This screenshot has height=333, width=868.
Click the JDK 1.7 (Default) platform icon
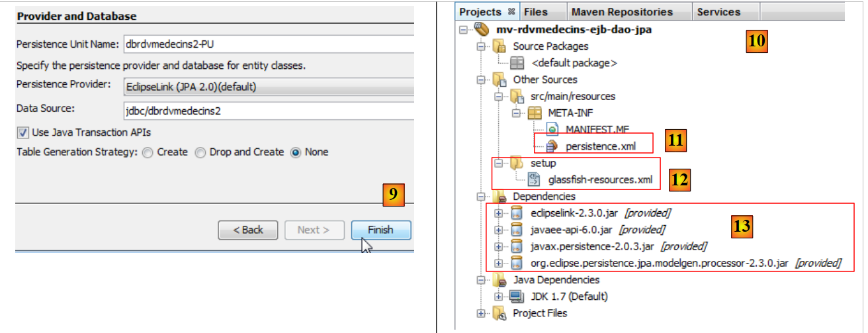[517, 297]
